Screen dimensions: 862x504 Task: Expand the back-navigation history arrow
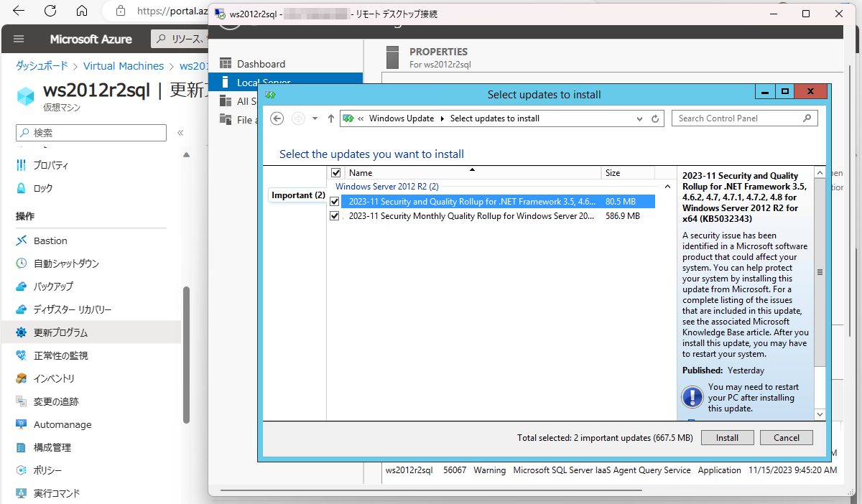(x=314, y=118)
